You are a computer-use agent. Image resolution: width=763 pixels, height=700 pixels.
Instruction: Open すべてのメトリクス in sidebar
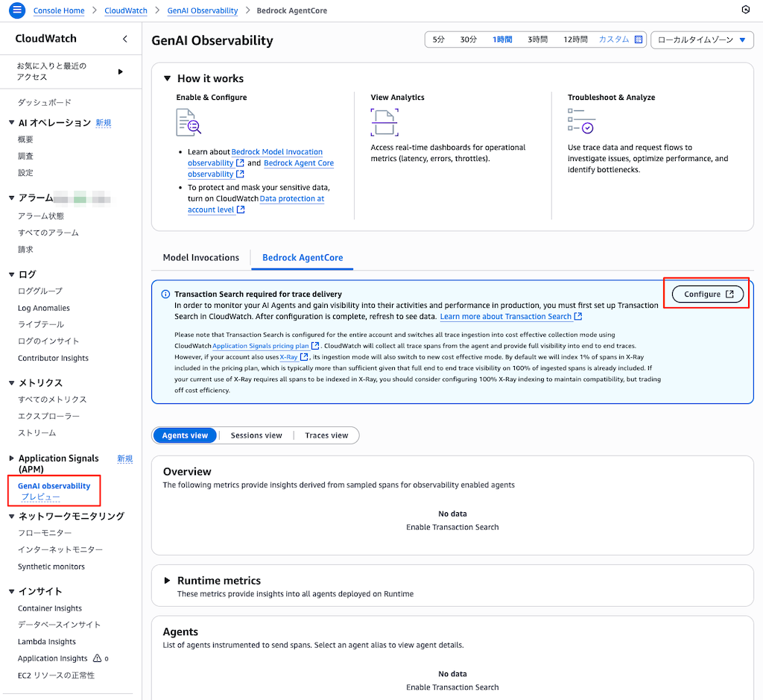[53, 400]
